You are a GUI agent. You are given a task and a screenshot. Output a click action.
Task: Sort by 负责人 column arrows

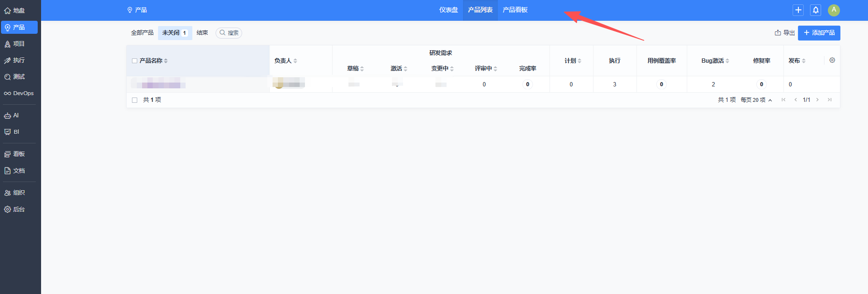(x=295, y=61)
